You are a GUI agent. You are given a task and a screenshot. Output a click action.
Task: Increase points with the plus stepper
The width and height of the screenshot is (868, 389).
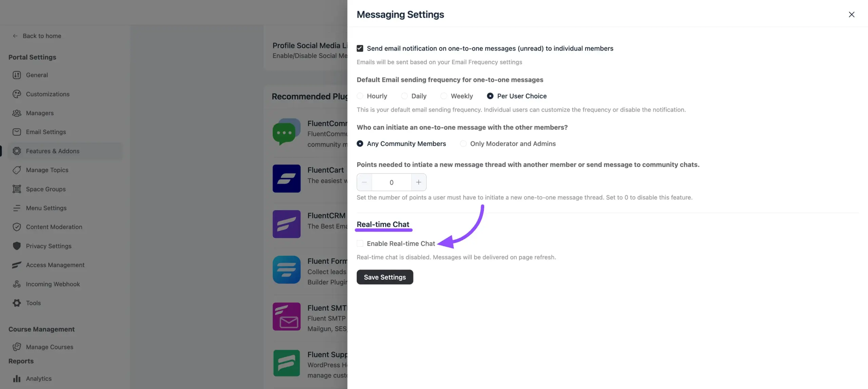click(x=419, y=182)
